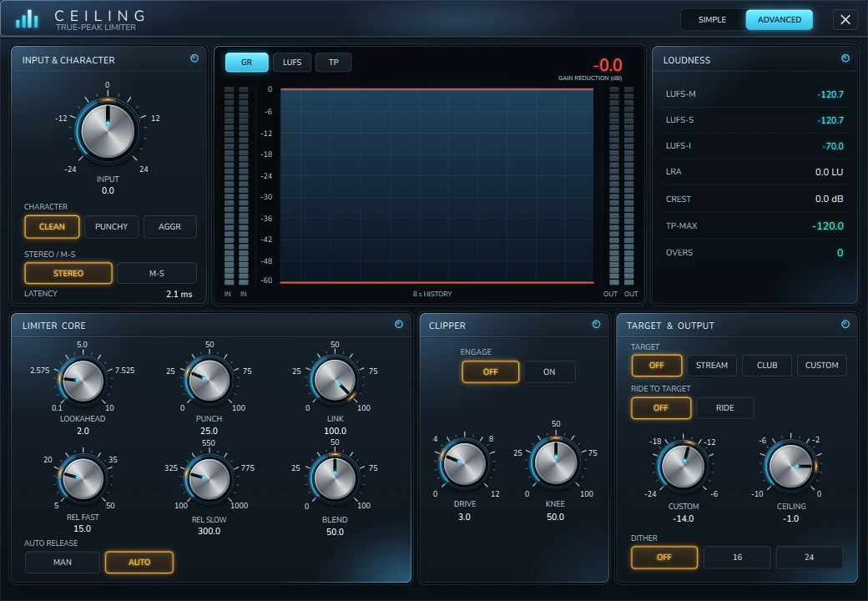868x601 pixels.
Task: Click the OVERS counter value 0
Action: coord(840,252)
